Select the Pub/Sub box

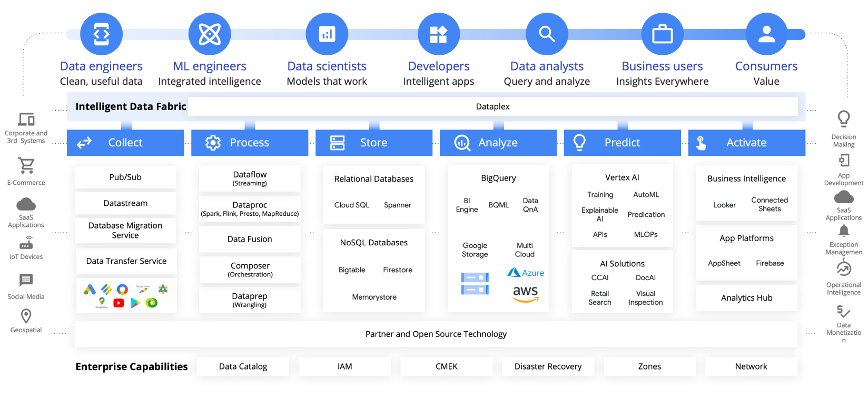(125, 177)
